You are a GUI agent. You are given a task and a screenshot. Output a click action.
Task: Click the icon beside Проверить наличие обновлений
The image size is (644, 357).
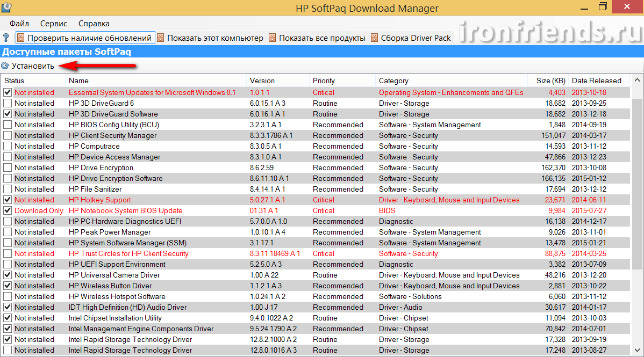click(x=21, y=38)
